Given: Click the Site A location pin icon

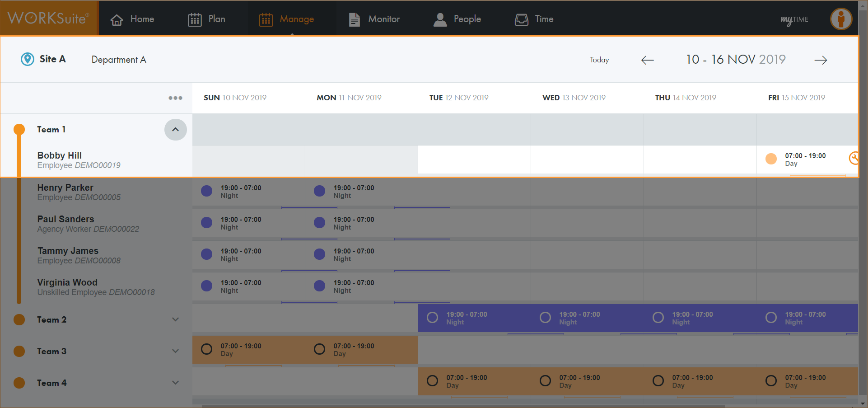Looking at the screenshot, I should pyautogui.click(x=28, y=59).
